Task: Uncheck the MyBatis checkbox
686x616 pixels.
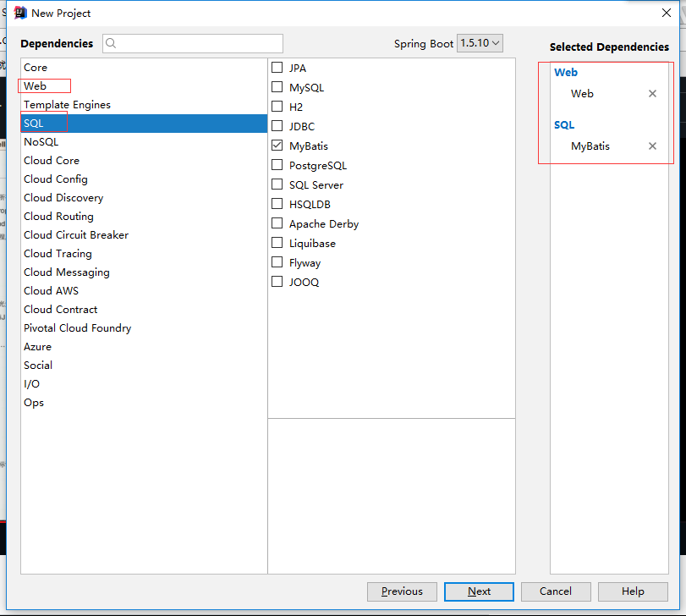Action: (x=277, y=146)
